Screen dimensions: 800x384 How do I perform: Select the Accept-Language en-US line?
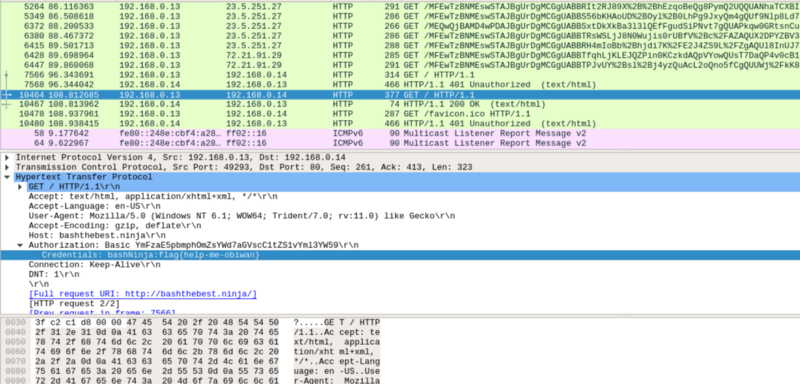pos(400,206)
